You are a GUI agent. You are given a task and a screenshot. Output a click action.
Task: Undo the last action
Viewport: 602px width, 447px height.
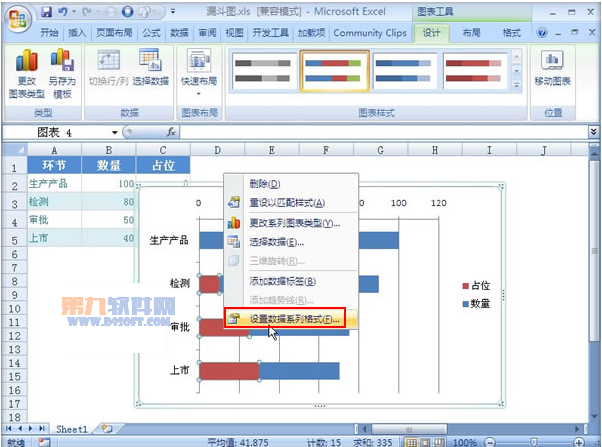[x=63, y=12]
